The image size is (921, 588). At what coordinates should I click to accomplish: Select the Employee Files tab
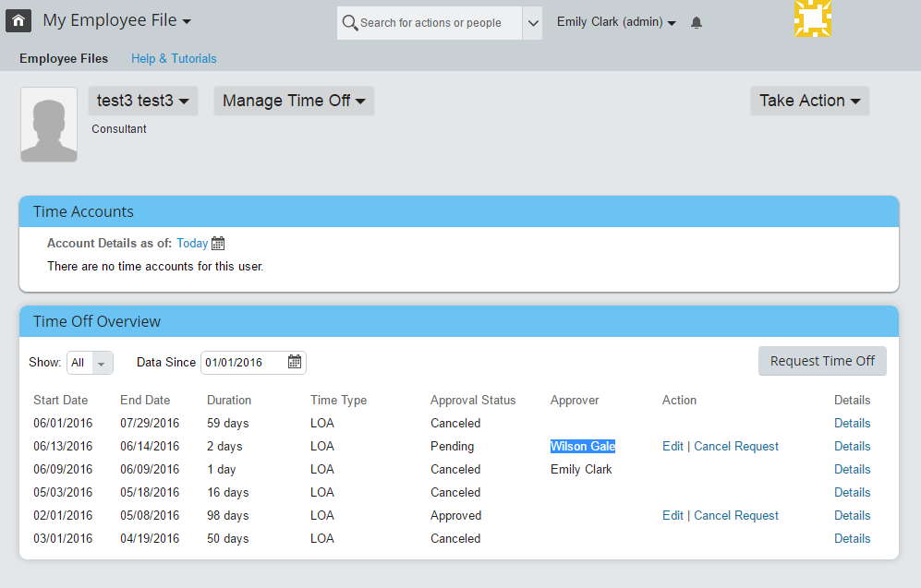click(x=64, y=59)
